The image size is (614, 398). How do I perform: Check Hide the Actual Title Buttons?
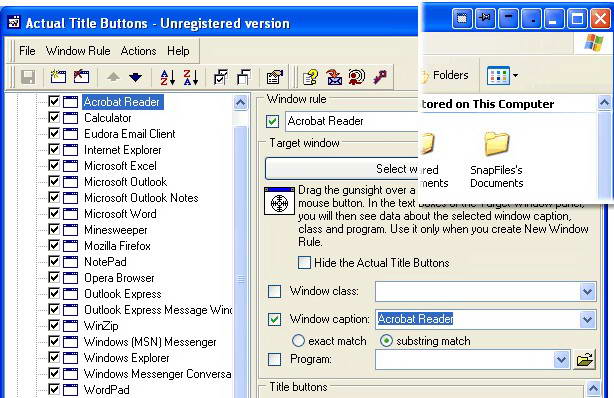tap(304, 262)
